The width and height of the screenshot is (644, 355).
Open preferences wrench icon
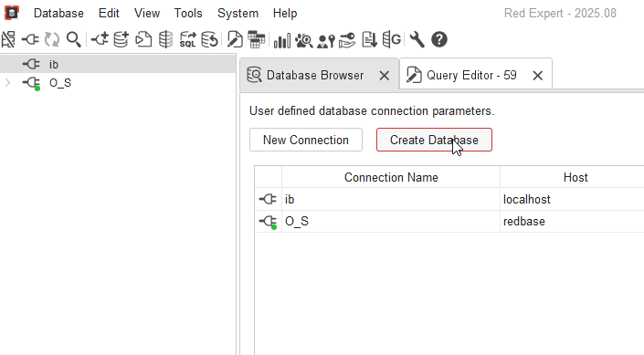[x=417, y=40]
